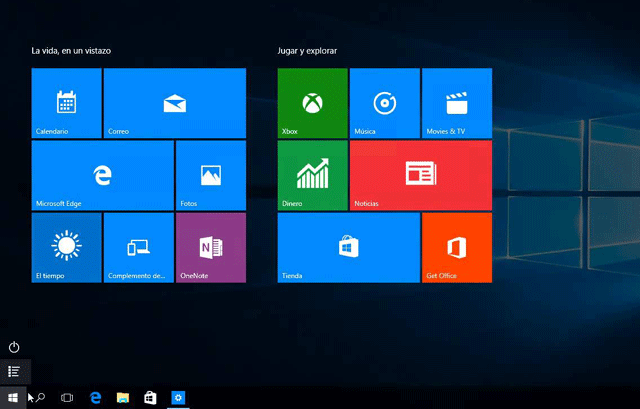
Task: Expand the all apps list
Action: click(14, 371)
